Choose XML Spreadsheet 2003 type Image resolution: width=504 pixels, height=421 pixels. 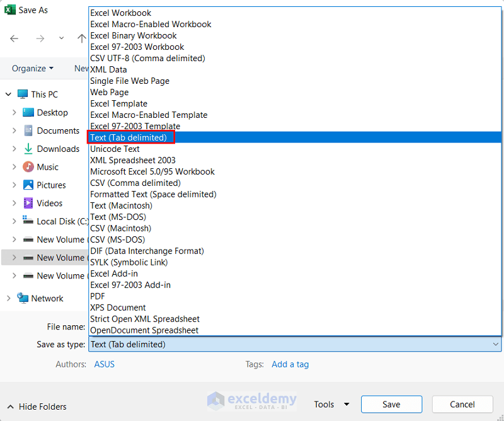point(295,160)
